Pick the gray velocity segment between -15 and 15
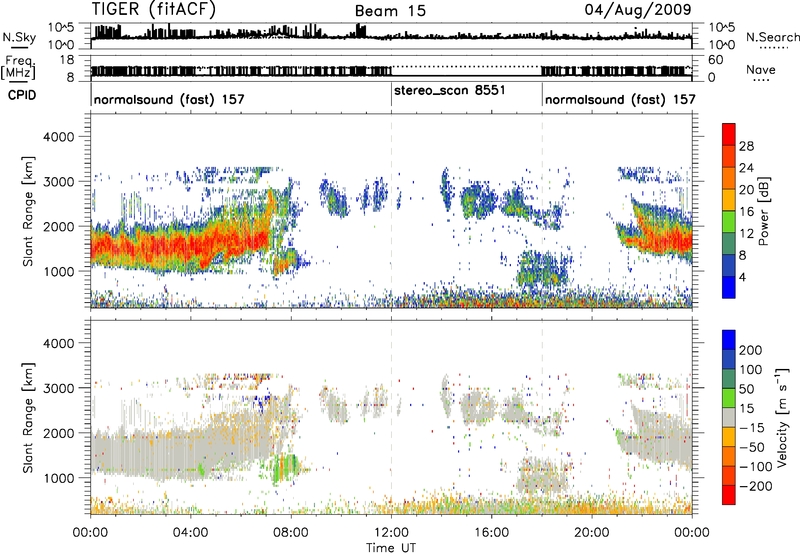Screen dimensions: 800x554 [729, 417]
